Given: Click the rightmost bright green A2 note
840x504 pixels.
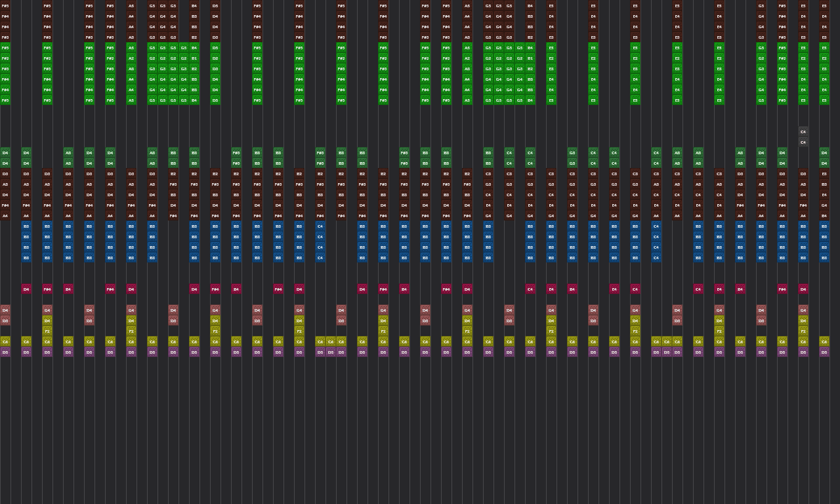Looking at the screenshot, I should tap(467, 58).
